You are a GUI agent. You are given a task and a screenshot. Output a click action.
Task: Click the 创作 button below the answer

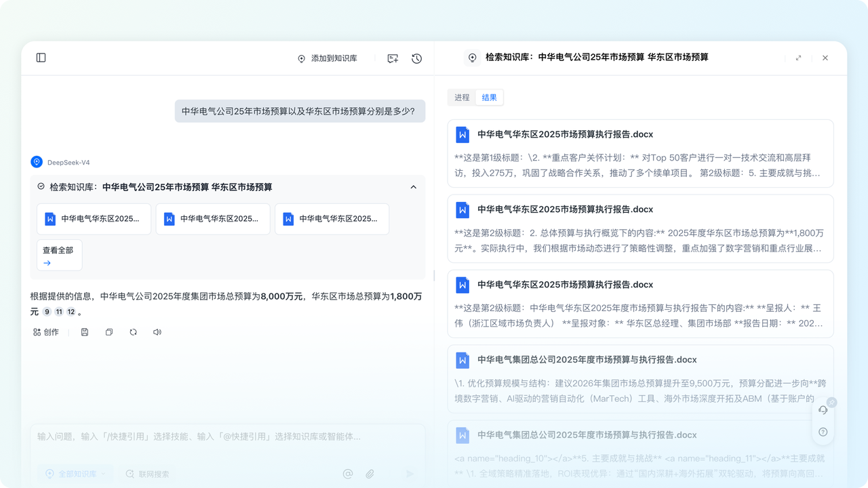click(46, 332)
